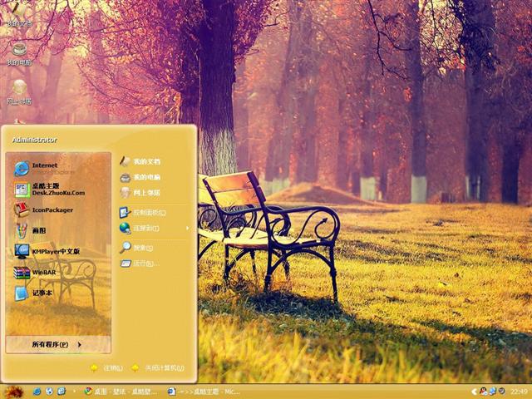Select 网上邻居 desktop icon
Image resolution: width=532 pixels, height=399 pixels.
pyautogui.click(x=19, y=92)
